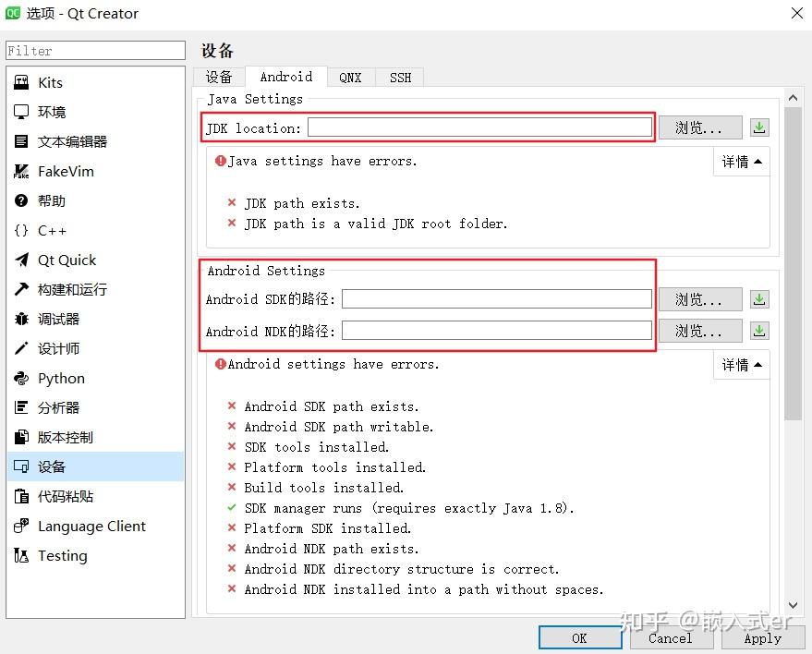Select the 调试器 settings category
The width and height of the screenshot is (812, 654).
point(57,319)
